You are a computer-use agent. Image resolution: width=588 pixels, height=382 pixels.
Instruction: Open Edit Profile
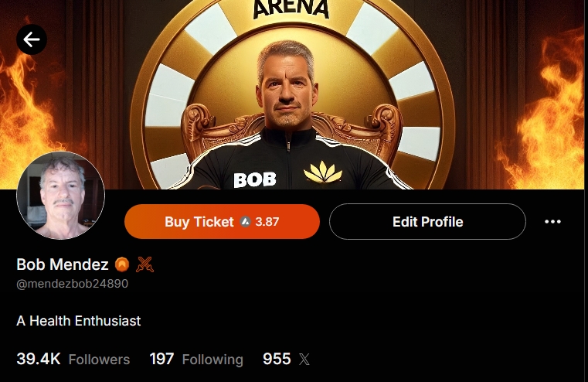(x=427, y=222)
